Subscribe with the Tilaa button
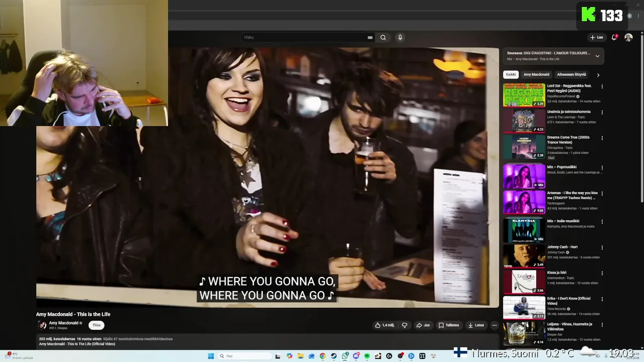This screenshot has height=362, width=644. click(x=96, y=325)
